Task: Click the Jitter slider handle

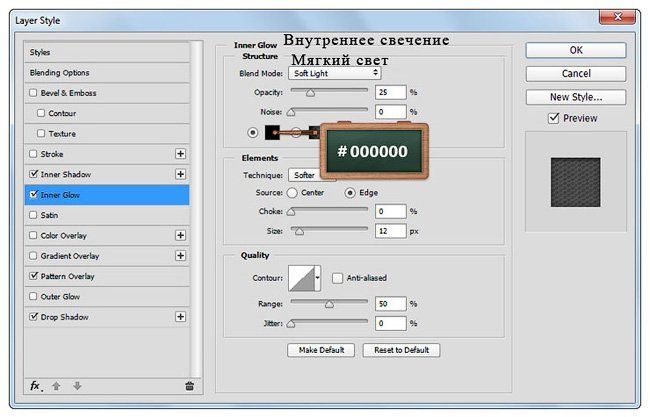Action: (291, 324)
